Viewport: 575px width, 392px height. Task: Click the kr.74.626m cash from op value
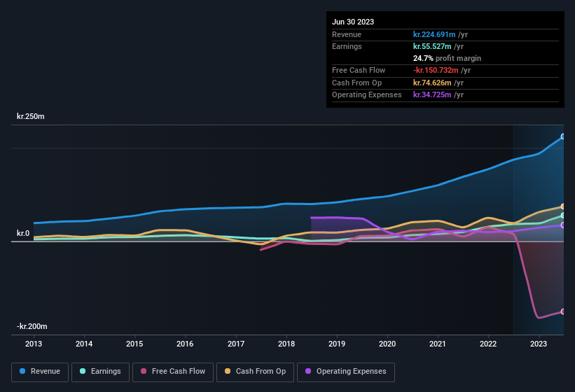point(432,83)
